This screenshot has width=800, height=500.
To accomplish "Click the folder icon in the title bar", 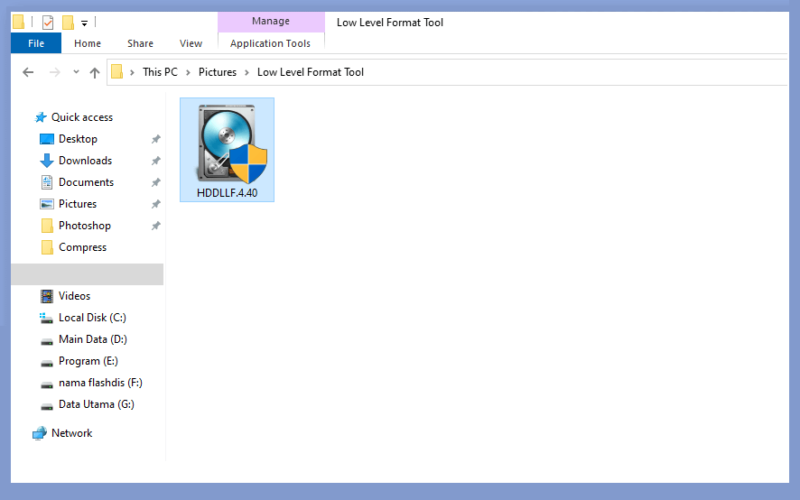I will [18, 22].
